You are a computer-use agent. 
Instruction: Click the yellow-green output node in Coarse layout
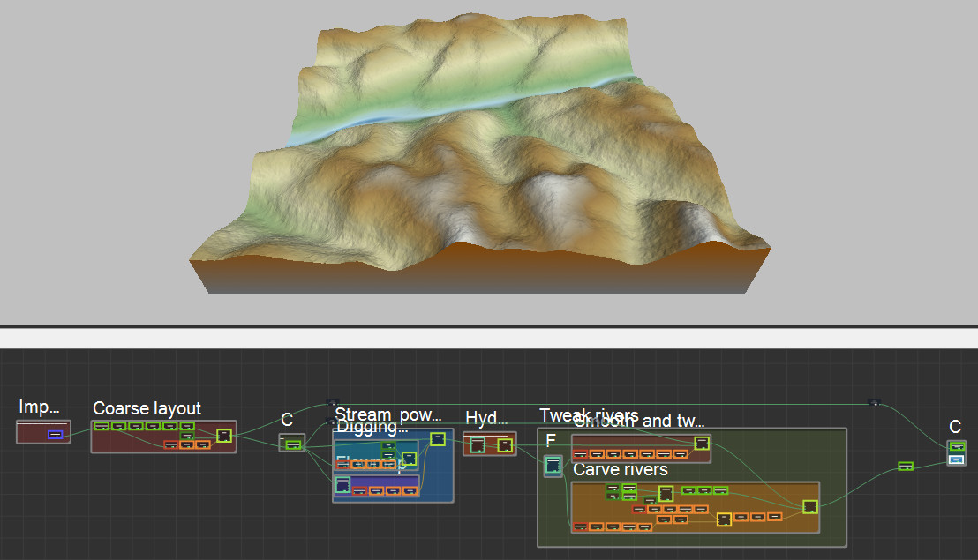click(x=224, y=435)
